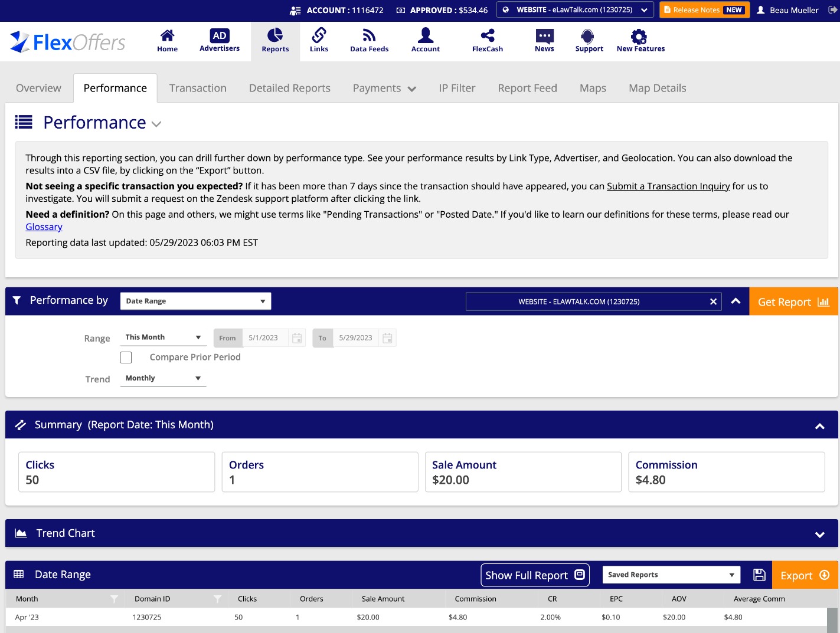Viewport: 840px width, 633px height.
Task: Switch to the Maps tab
Action: pos(593,88)
